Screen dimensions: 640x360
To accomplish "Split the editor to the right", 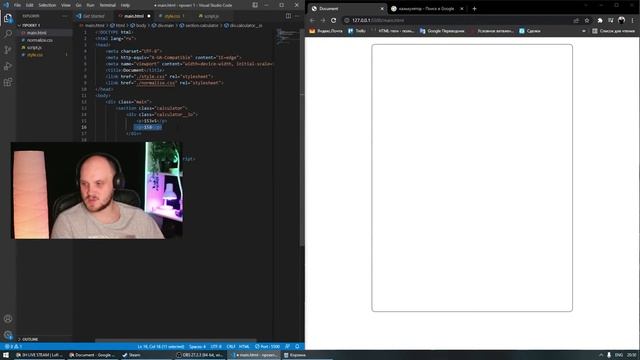I will (x=289, y=16).
